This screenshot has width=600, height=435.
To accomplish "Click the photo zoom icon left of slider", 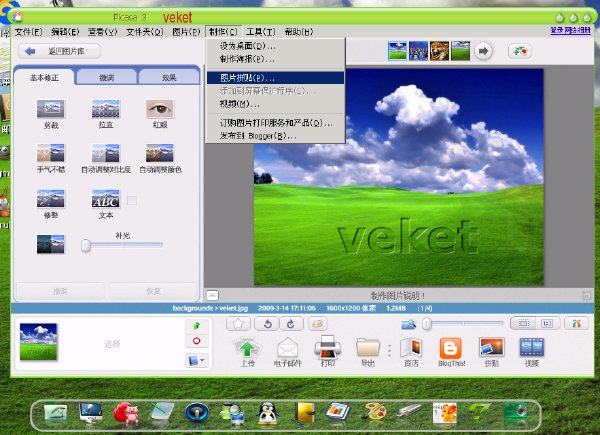I will [x=408, y=324].
